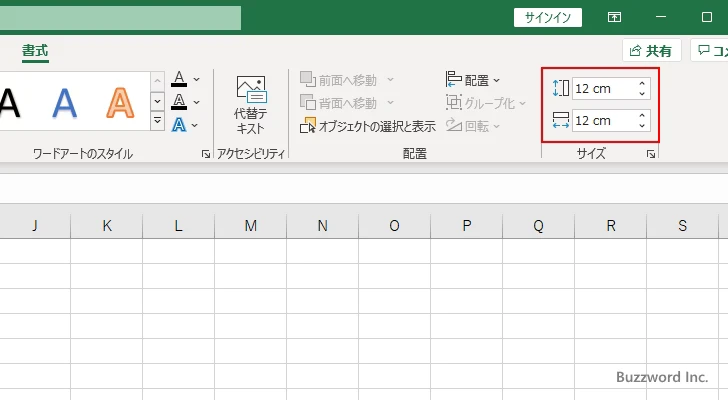Select column M header
The height and width of the screenshot is (400, 728).
click(251, 226)
